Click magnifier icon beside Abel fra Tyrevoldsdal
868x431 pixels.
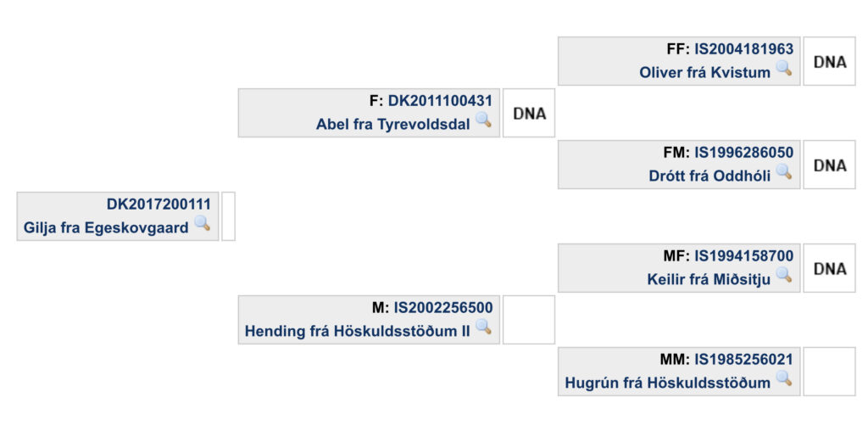click(483, 120)
